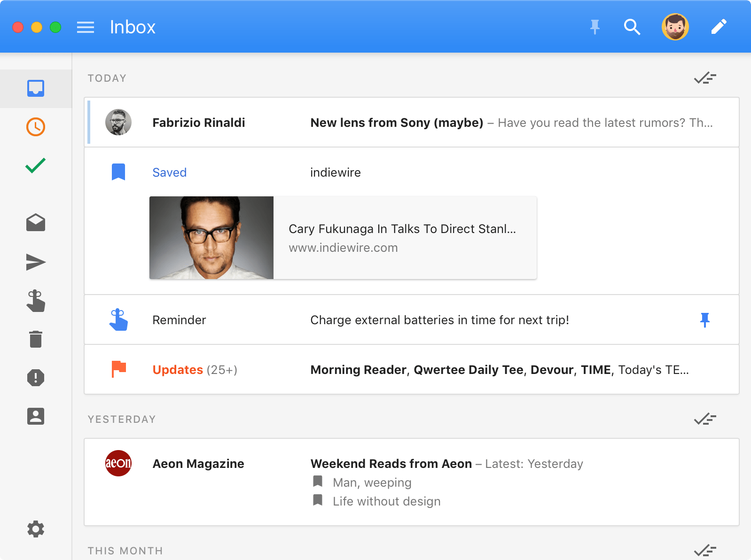The image size is (751, 560).
Task: Select Inbox in the sidebar
Action: tap(36, 88)
